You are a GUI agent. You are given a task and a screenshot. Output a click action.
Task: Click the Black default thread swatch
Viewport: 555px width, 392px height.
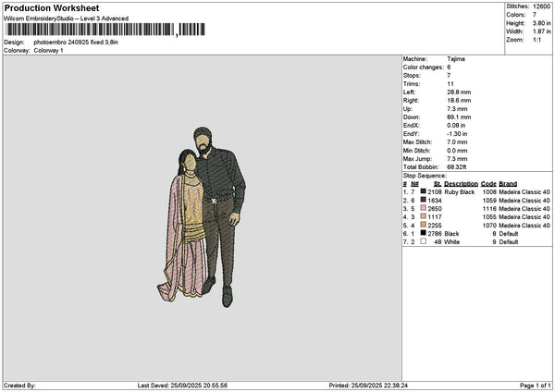click(x=423, y=233)
